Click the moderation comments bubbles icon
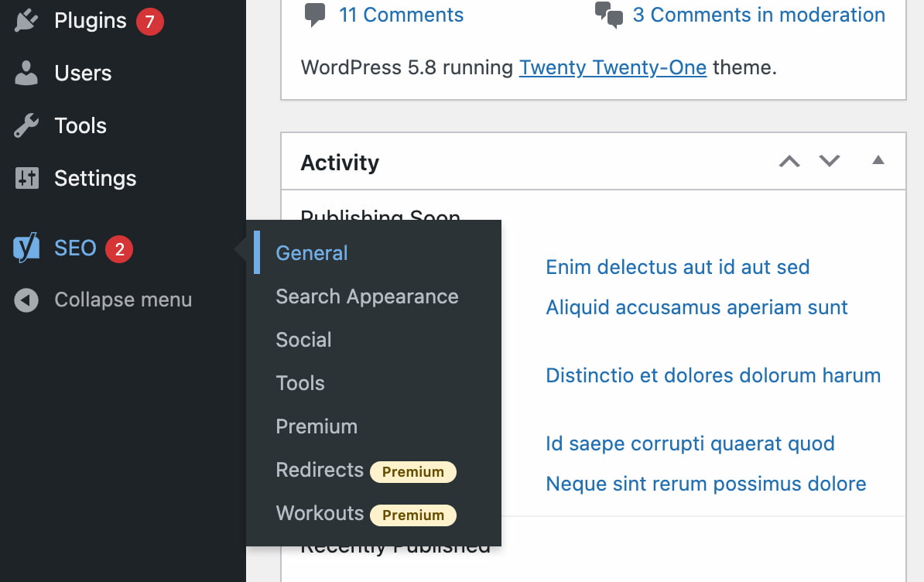This screenshot has width=924, height=582. click(x=609, y=15)
